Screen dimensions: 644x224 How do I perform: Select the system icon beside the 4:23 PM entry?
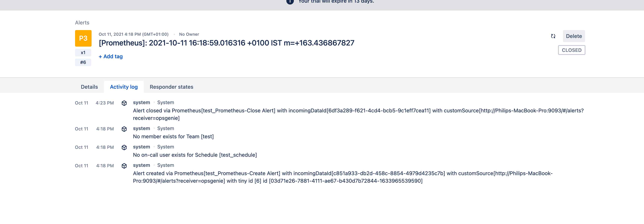[124, 103]
